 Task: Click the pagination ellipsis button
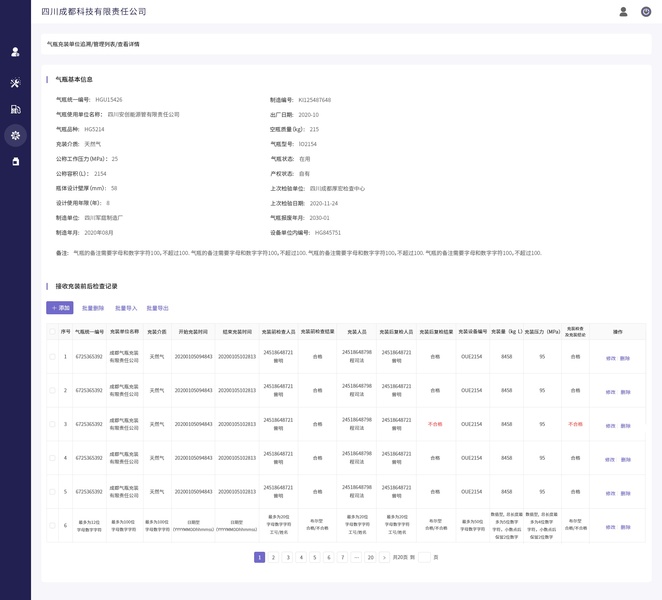[x=356, y=557]
